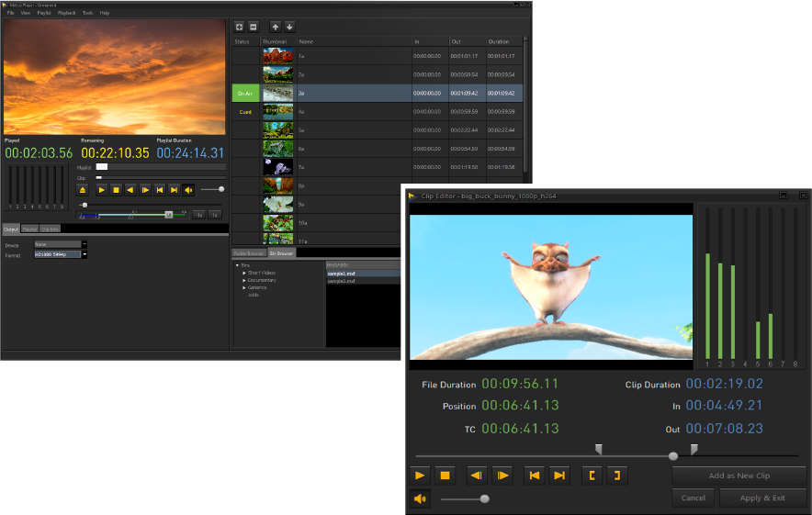
Task: Expand the Generics bin
Action: (244, 287)
